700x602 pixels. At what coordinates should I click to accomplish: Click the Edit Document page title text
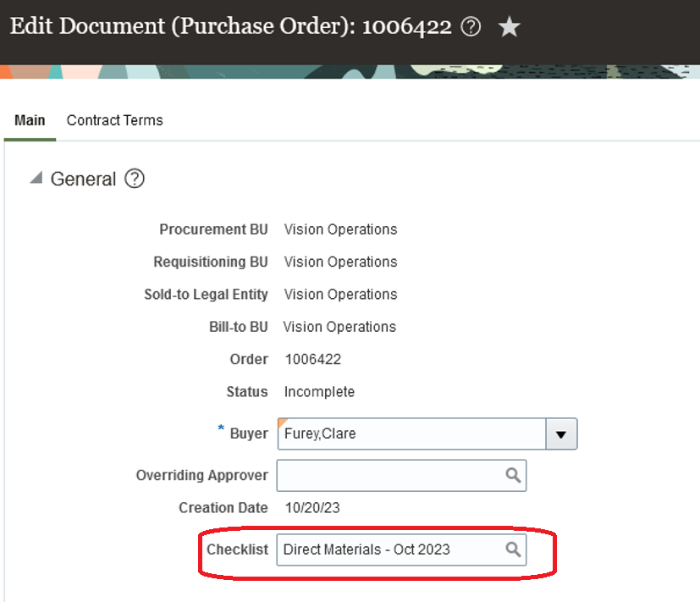(231, 26)
